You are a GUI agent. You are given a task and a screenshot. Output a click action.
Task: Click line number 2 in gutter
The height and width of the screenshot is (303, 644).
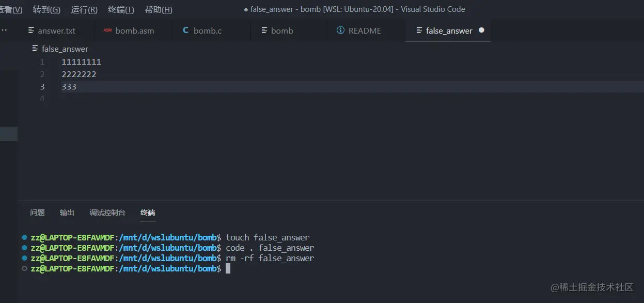click(x=42, y=74)
